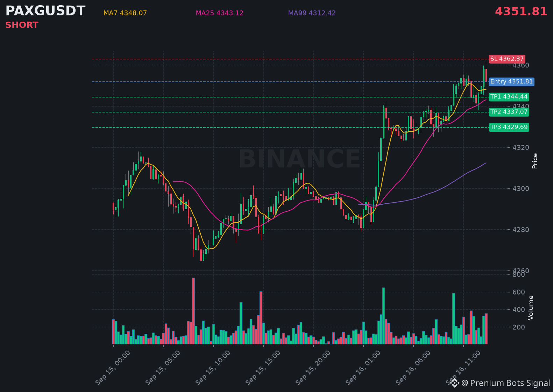This screenshot has height=392, width=553.
Task: Click the 600 volume axis tick label
Action: 519,292
